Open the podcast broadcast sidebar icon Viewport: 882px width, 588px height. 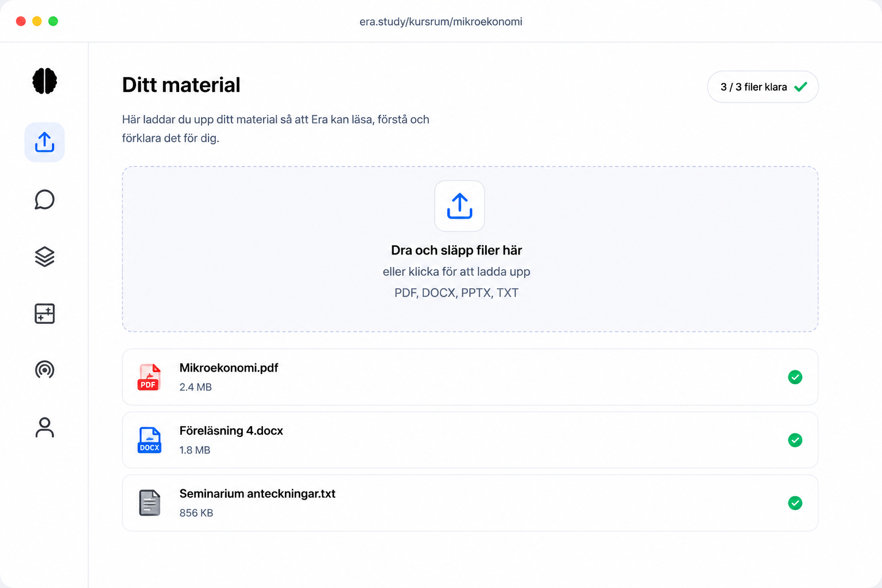click(x=45, y=370)
